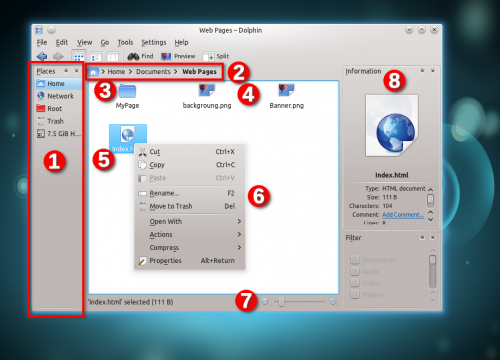The width and height of the screenshot is (500, 360).
Task: Choose Rename from context menu
Action: pos(190,193)
